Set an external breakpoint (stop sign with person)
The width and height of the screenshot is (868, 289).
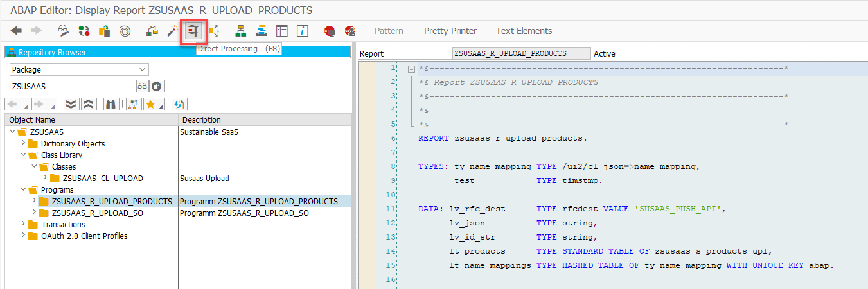click(350, 31)
